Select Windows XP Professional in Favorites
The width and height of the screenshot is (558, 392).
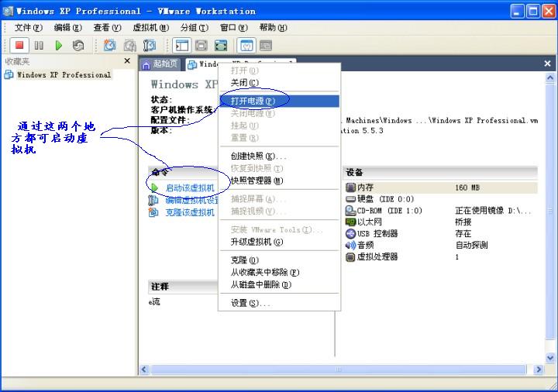[x=64, y=75]
